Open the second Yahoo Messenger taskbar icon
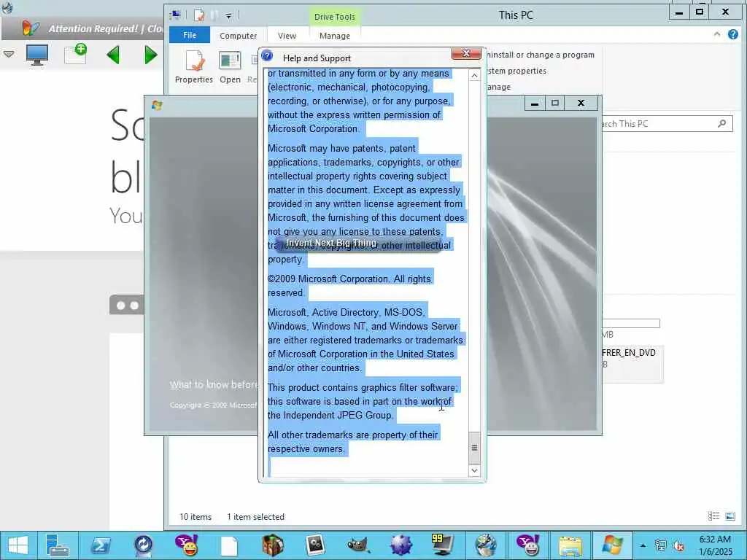The height and width of the screenshot is (560, 747). point(528,545)
